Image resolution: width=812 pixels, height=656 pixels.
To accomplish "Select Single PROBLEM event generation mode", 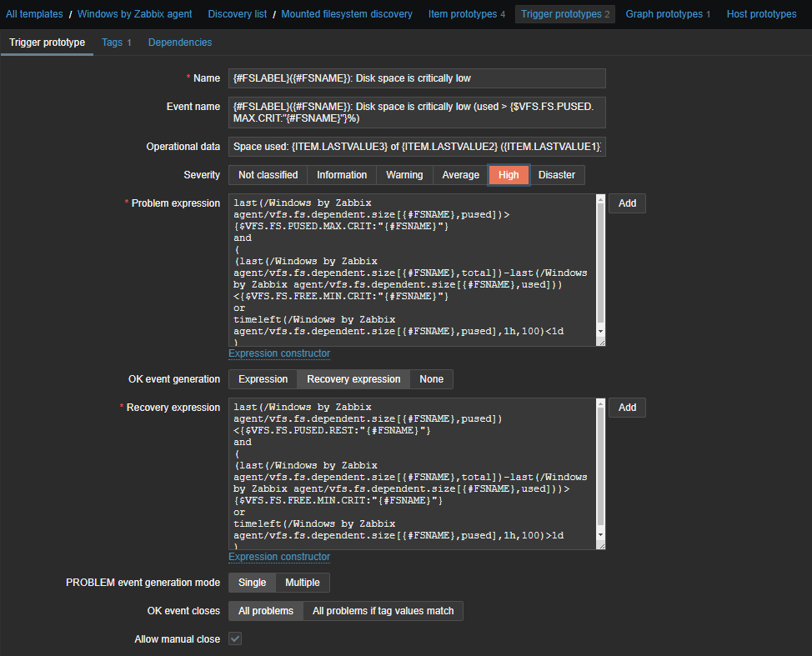I will click(x=253, y=583).
